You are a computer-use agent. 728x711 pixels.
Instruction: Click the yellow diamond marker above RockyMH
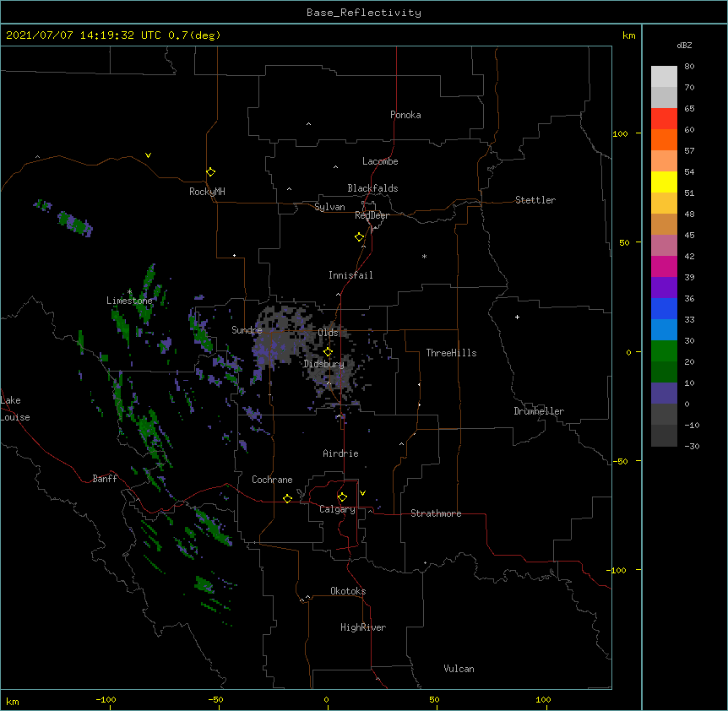[x=210, y=172]
